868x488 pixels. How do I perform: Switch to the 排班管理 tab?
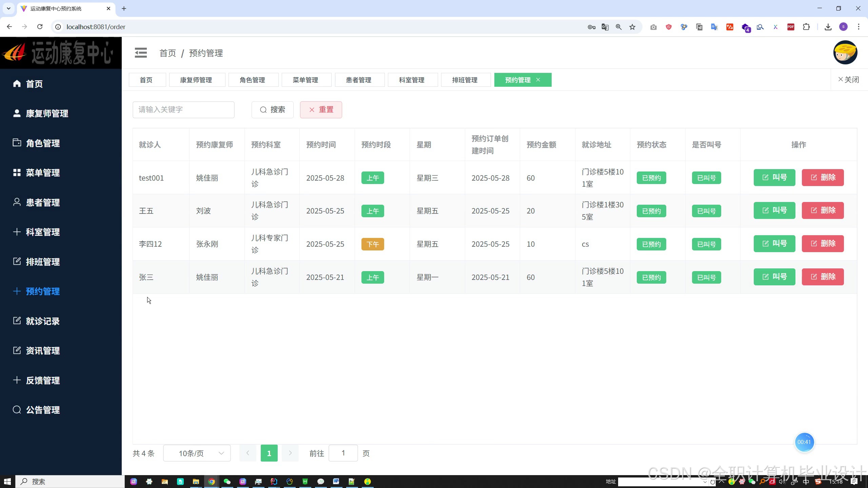465,80
